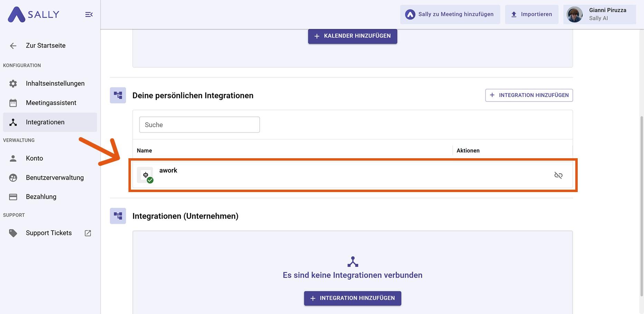
Task: Disconnect the awork integration with unlink icon
Action: pyautogui.click(x=558, y=175)
